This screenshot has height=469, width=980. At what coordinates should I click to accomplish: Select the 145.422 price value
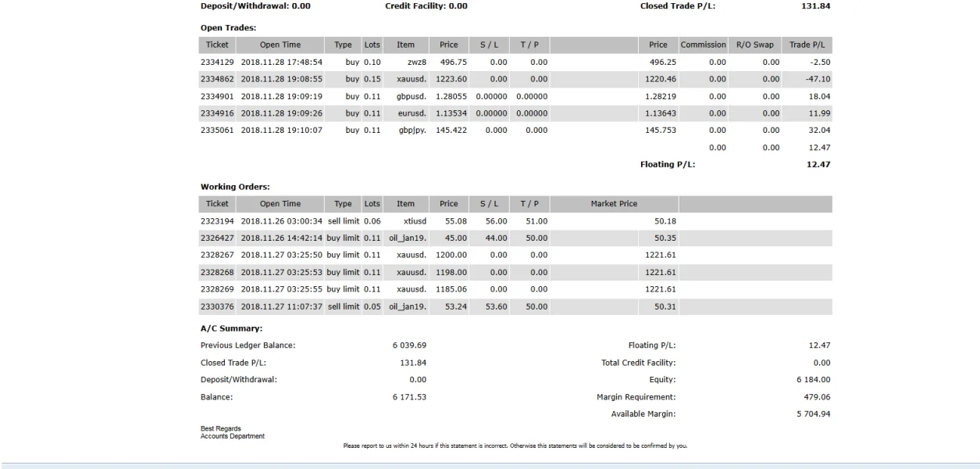pyautogui.click(x=451, y=131)
